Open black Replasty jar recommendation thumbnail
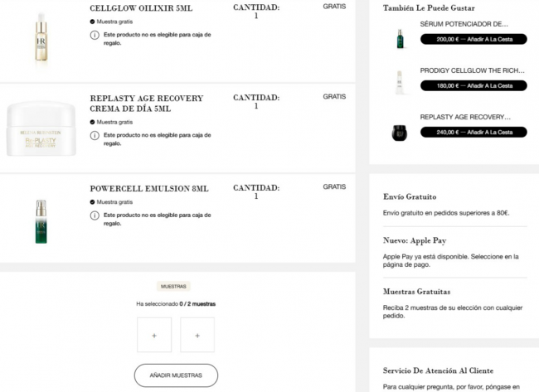This screenshot has height=392, width=539. [400, 133]
